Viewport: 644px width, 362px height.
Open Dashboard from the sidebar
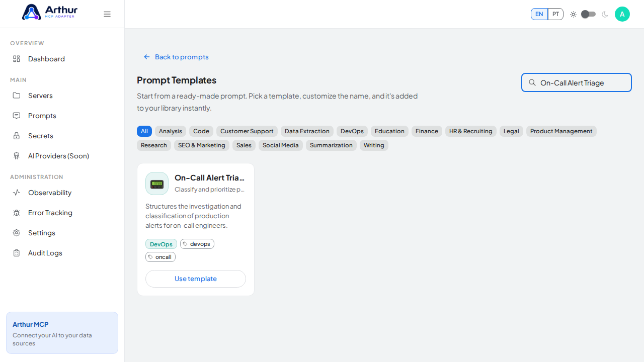coord(62,59)
